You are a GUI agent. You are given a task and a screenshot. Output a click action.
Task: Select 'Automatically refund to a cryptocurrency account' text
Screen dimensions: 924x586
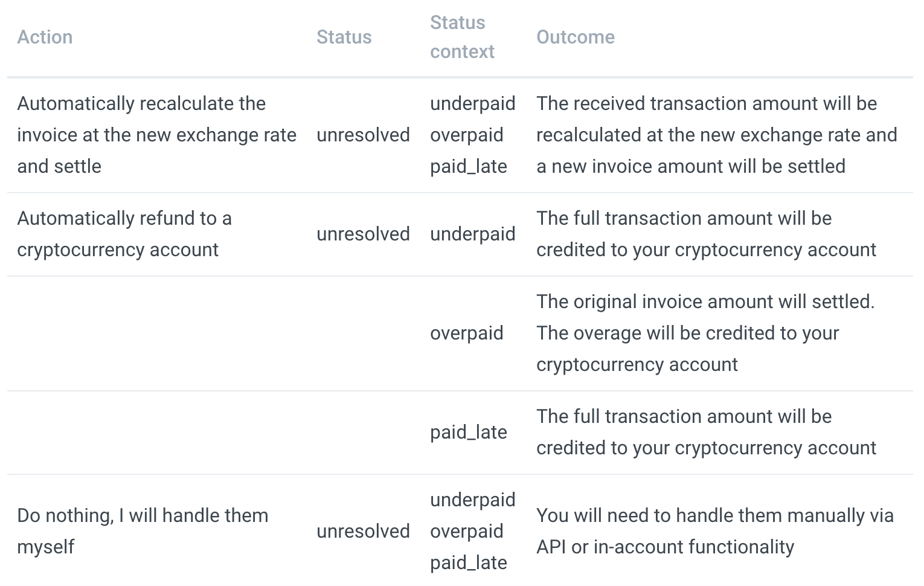(x=124, y=234)
